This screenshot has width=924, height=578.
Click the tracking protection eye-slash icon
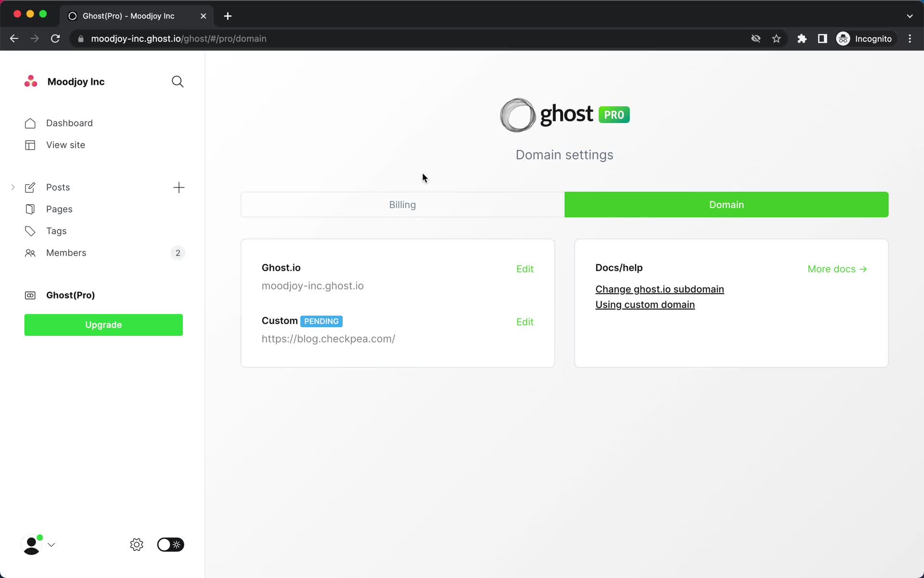click(x=756, y=39)
